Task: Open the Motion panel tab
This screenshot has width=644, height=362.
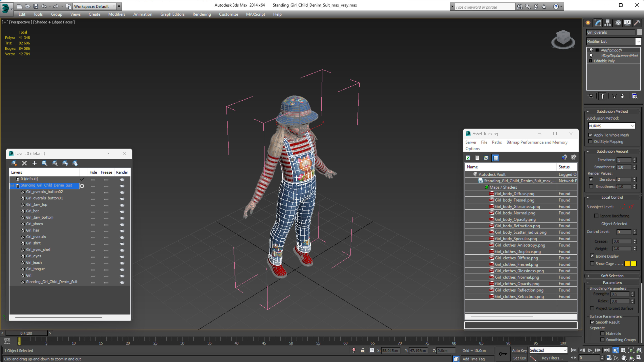Action: tap(618, 23)
